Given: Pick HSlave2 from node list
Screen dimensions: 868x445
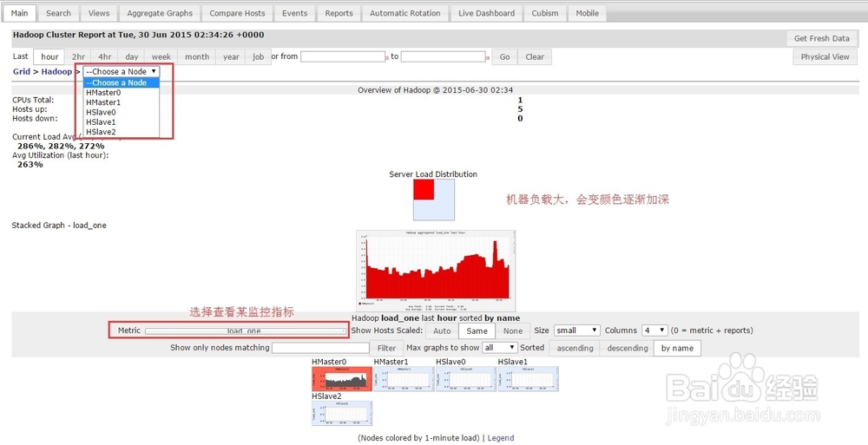Looking at the screenshot, I should pos(122,132).
